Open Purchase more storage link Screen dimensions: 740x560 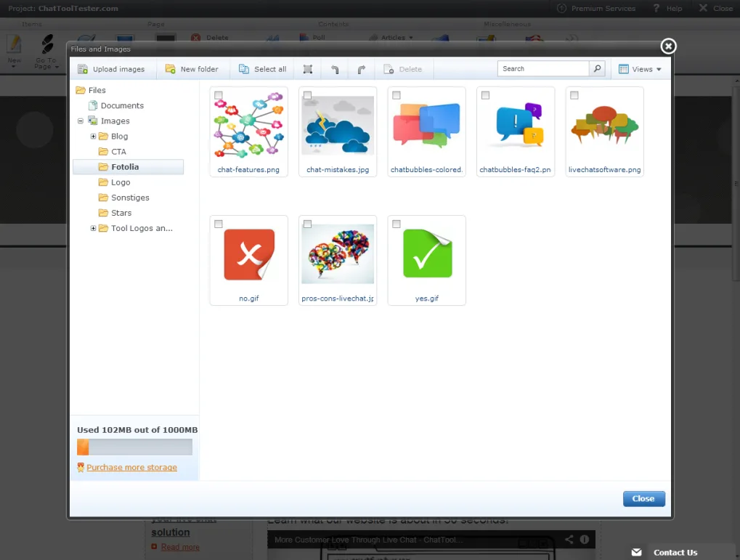[131, 468]
